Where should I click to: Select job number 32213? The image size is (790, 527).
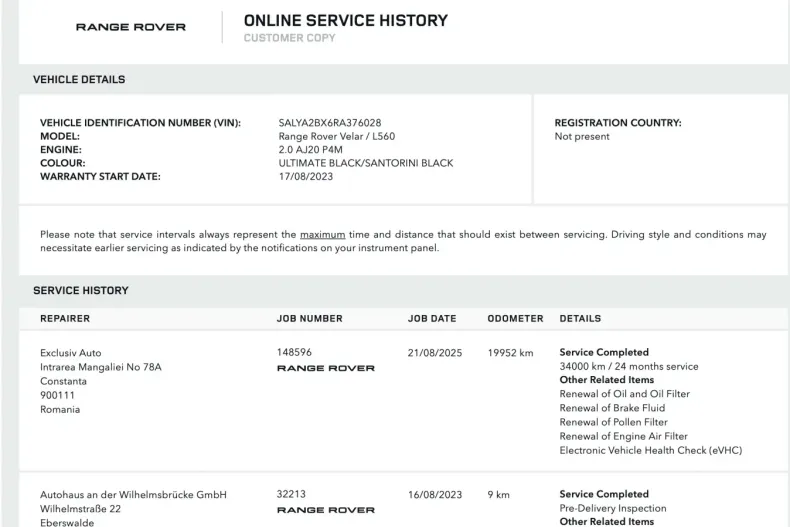291,494
